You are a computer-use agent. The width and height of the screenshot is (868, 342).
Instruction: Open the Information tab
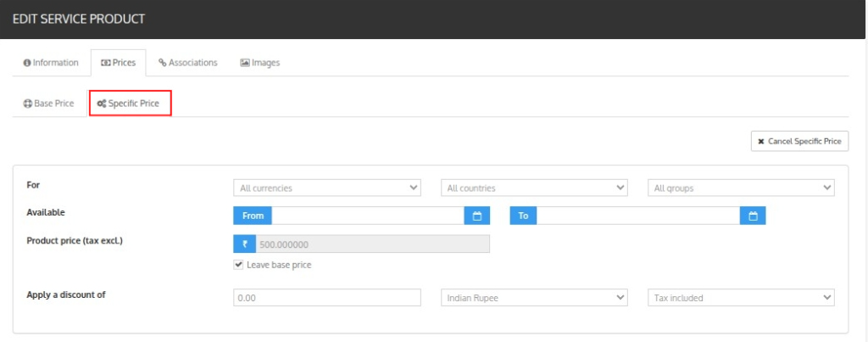tap(51, 63)
